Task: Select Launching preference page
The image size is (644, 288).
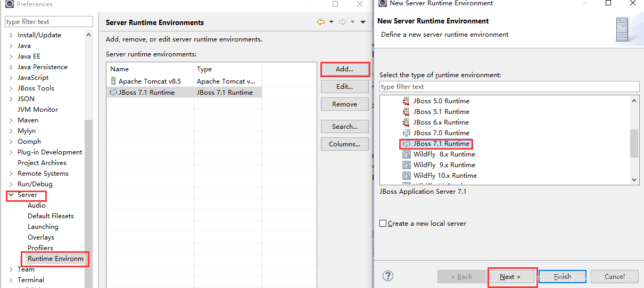Action: click(x=43, y=227)
